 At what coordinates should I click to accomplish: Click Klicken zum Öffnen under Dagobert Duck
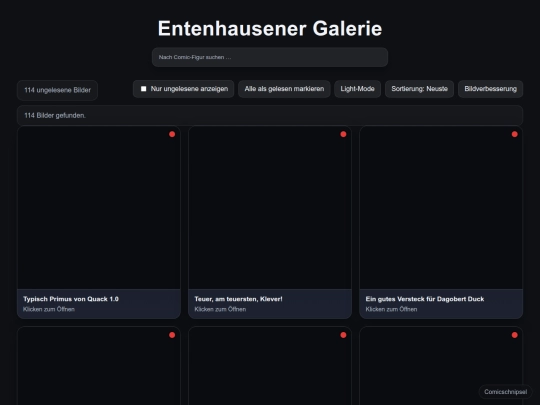391,309
